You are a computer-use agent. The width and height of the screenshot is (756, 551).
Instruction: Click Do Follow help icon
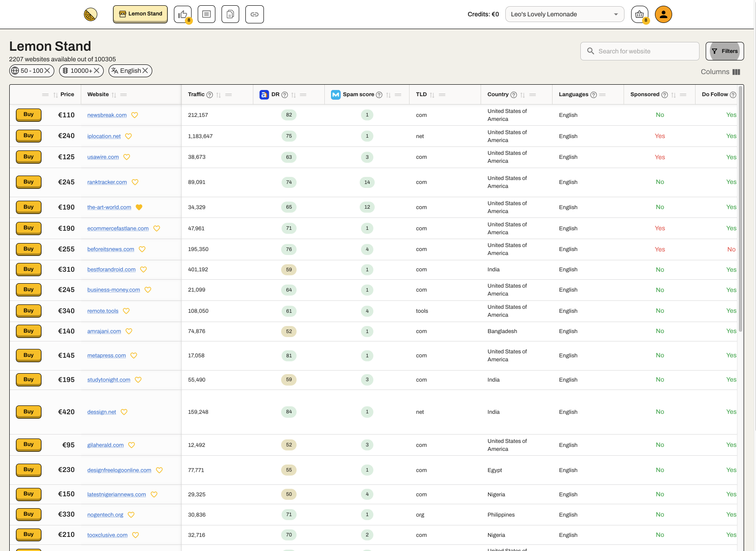[733, 95]
